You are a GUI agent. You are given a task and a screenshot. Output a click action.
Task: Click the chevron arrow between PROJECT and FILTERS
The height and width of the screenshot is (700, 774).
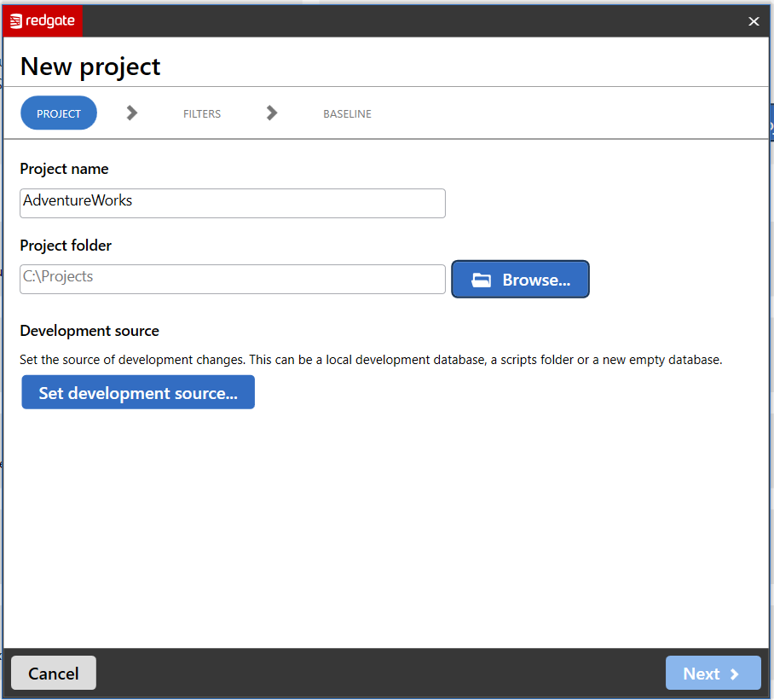[132, 113]
